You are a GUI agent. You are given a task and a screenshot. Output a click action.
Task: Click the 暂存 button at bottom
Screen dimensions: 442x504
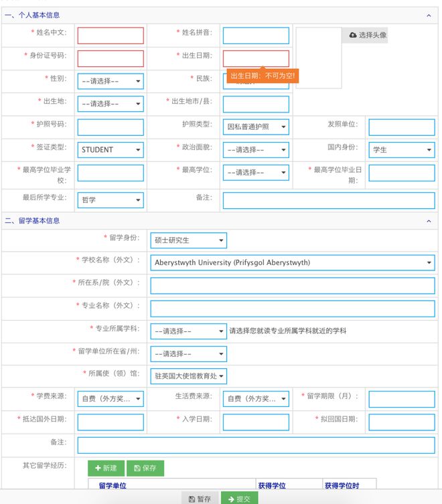200,499
